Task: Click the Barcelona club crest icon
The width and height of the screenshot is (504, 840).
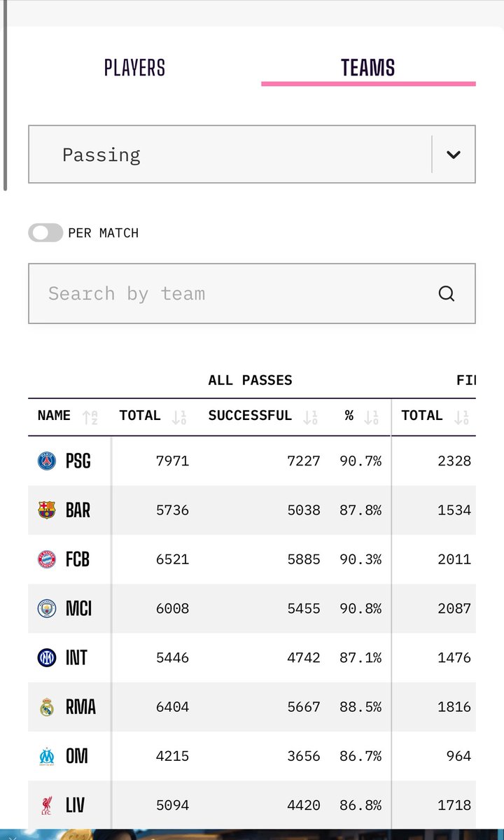Action: coord(47,510)
